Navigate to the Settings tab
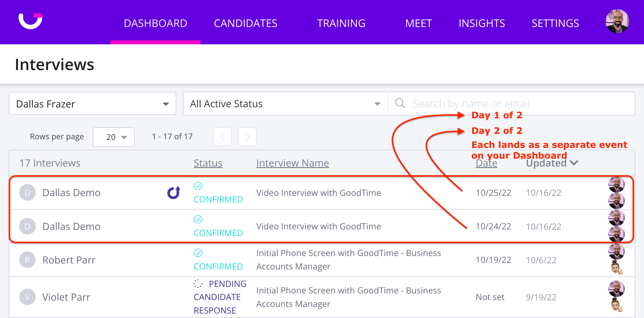This screenshot has height=318, width=644. click(555, 23)
